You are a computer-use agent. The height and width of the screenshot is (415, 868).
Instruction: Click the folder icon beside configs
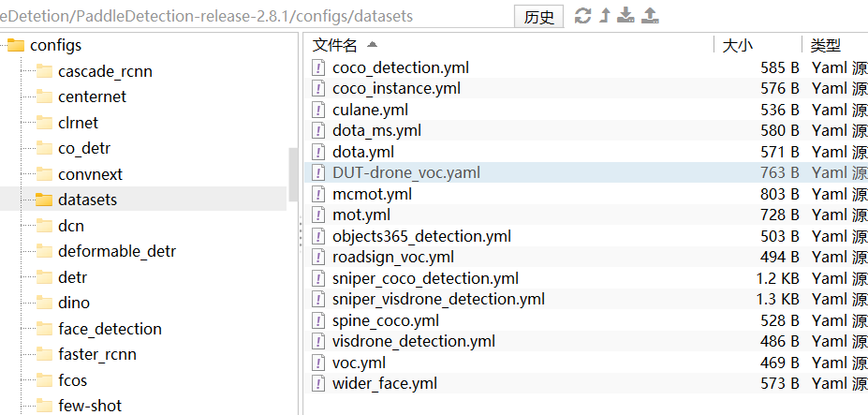[16, 44]
